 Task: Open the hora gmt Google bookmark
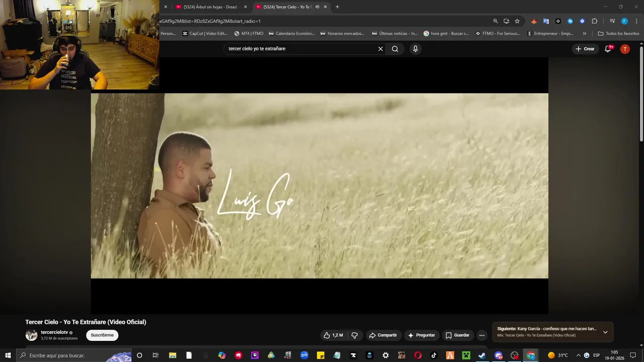click(x=446, y=34)
